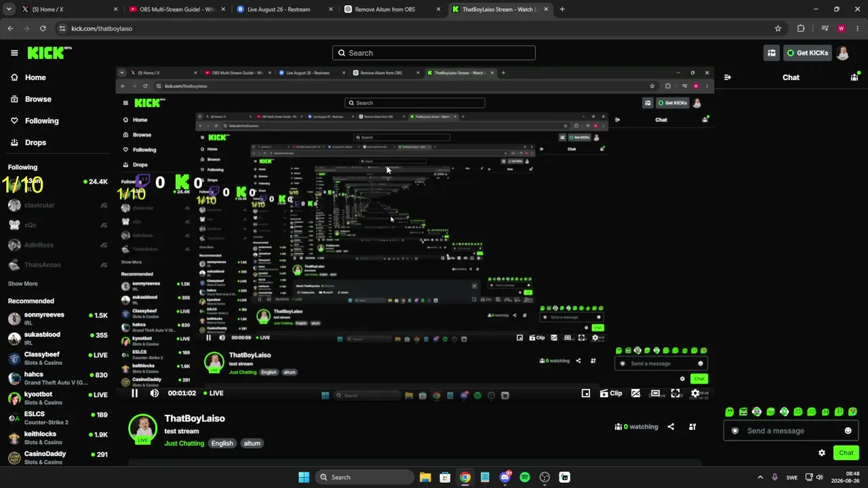Pick the first green emote in quick bar
This screenshot has height=488, width=868.
pyautogui.click(x=730, y=411)
